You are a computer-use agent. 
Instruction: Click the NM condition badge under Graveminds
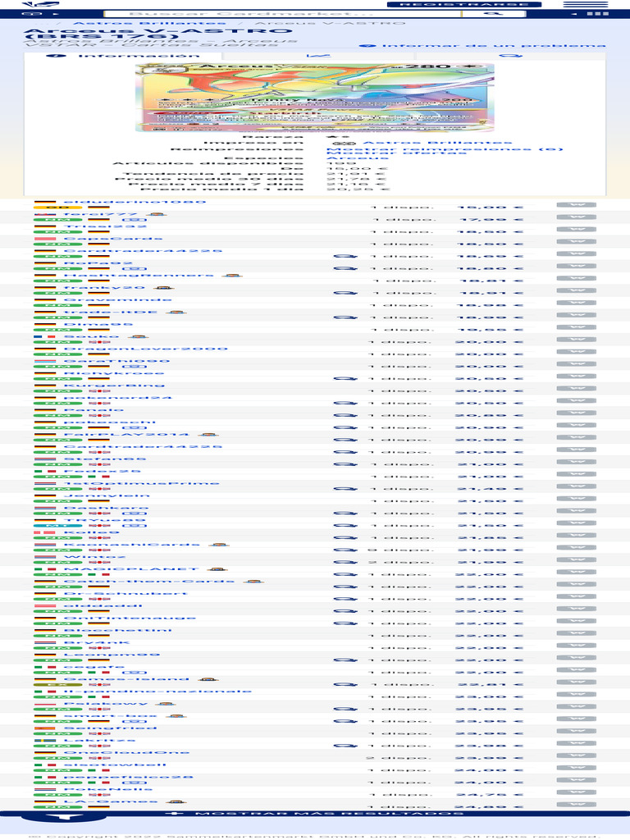58,305
